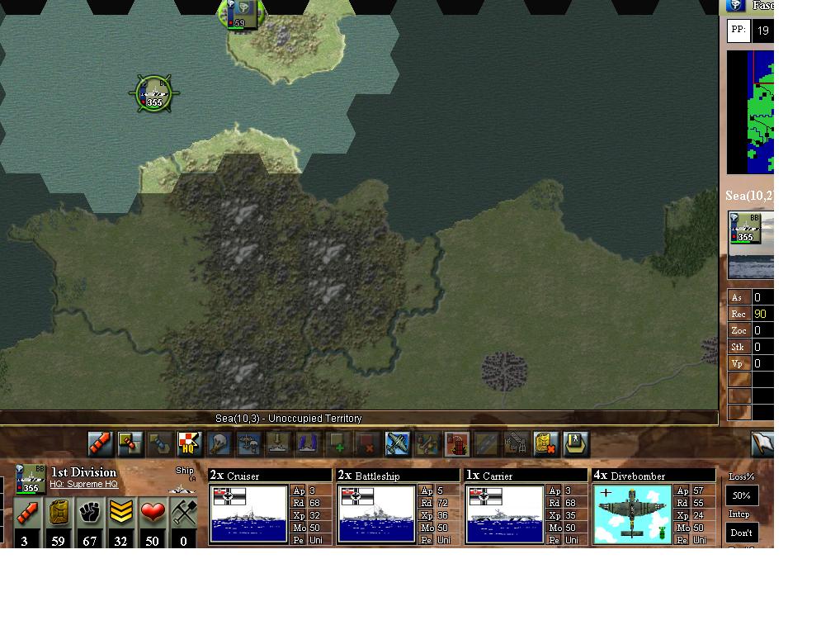840x630 pixels.
Task: Click the 1st Division unit counter portrait
Action: pyautogui.click(x=31, y=479)
